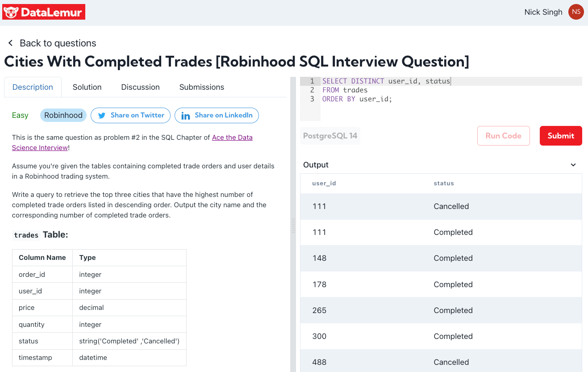Click the DataLemur logo icon
Viewport: 588px width, 372px height.
click(11, 12)
